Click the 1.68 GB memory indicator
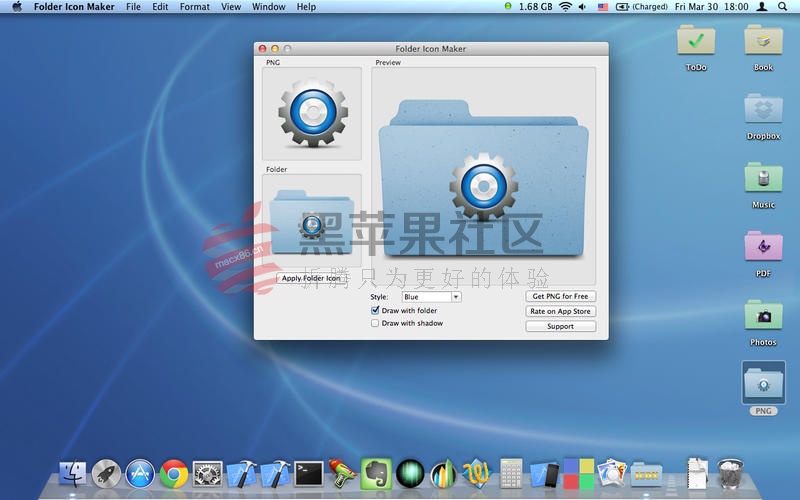This screenshot has height=500, width=800. (x=529, y=7)
